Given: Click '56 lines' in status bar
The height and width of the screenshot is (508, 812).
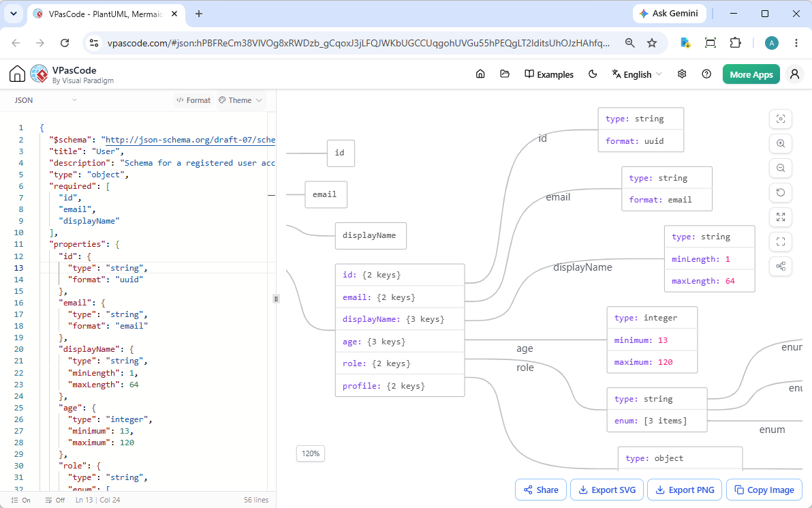Looking at the screenshot, I should click(x=256, y=500).
